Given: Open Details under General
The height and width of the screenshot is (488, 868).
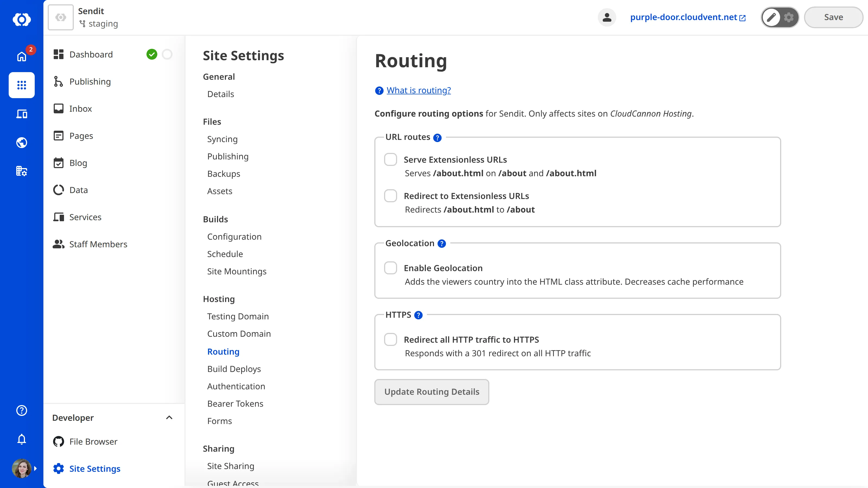Looking at the screenshot, I should point(221,94).
